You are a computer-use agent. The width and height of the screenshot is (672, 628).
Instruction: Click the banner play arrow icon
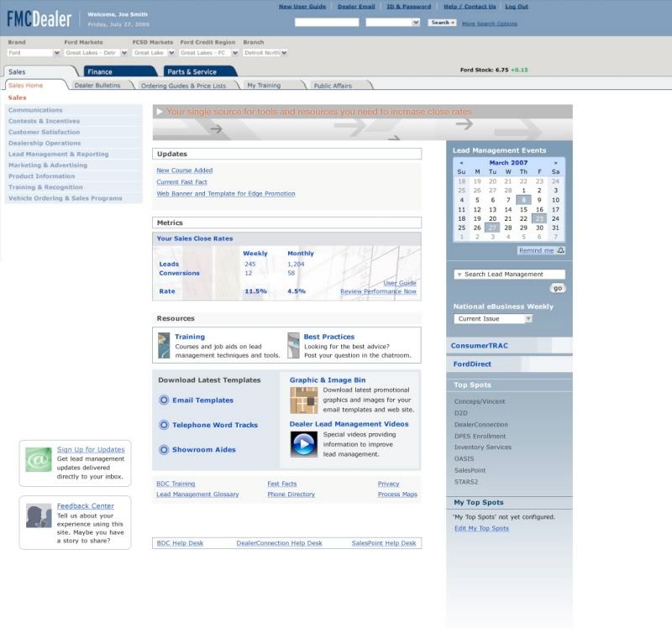[160, 112]
